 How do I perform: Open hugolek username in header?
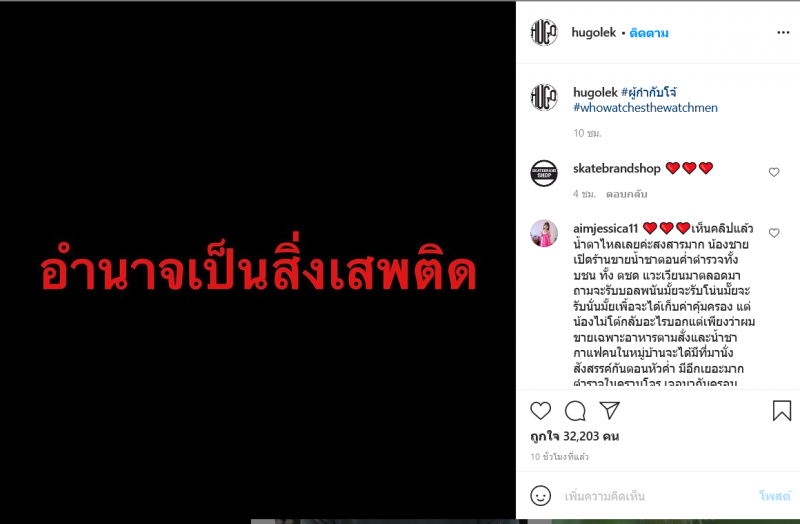tap(594, 33)
